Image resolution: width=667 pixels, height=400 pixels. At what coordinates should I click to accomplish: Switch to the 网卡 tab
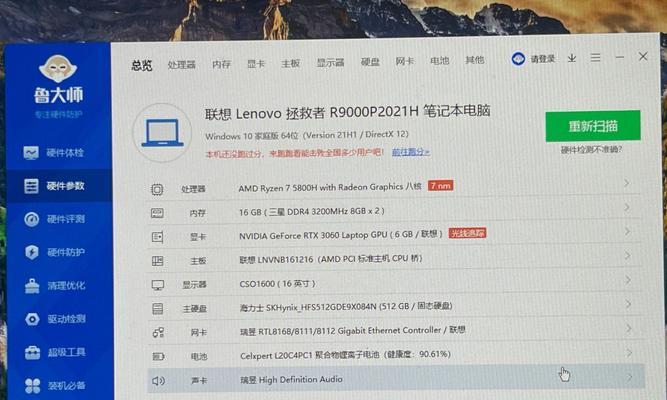coord(405,61)
